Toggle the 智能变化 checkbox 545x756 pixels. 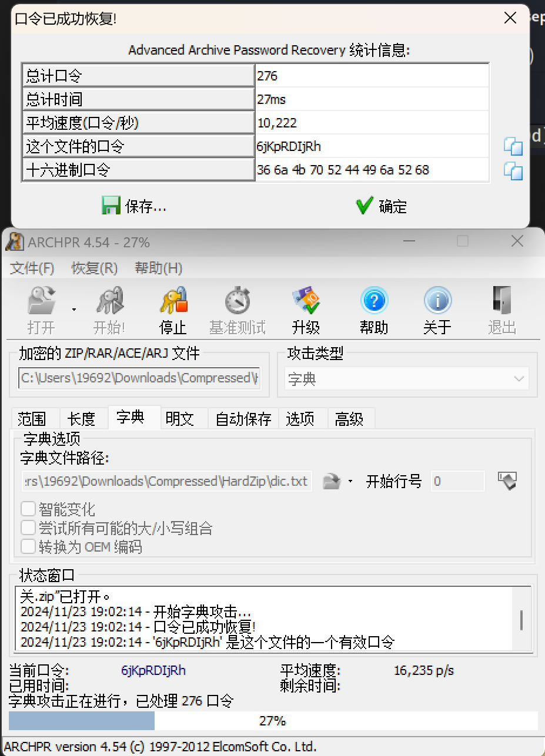(x=28, y=509)
